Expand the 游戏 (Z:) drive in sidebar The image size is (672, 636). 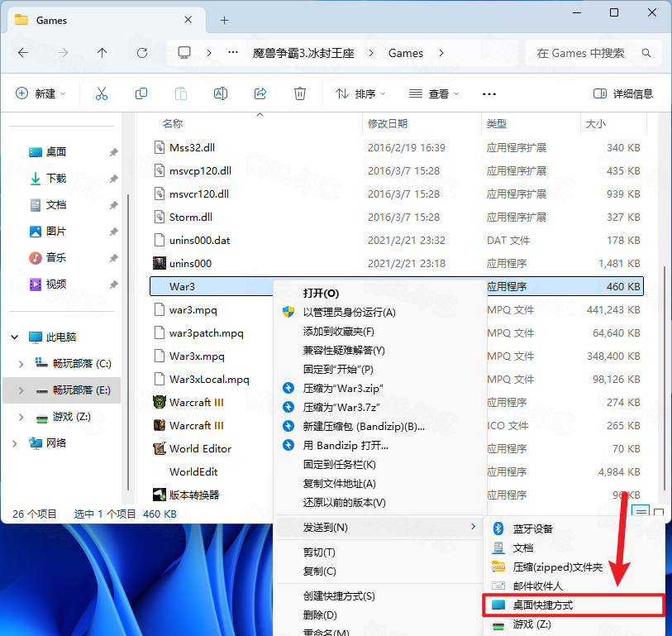(x=21, y=418)
